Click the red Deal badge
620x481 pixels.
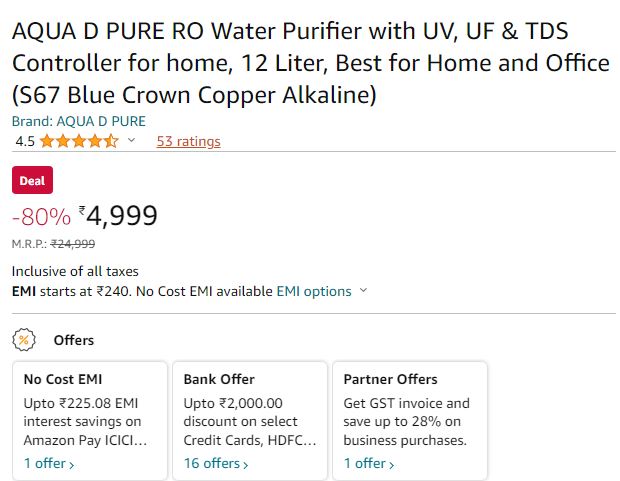(32, 180)
